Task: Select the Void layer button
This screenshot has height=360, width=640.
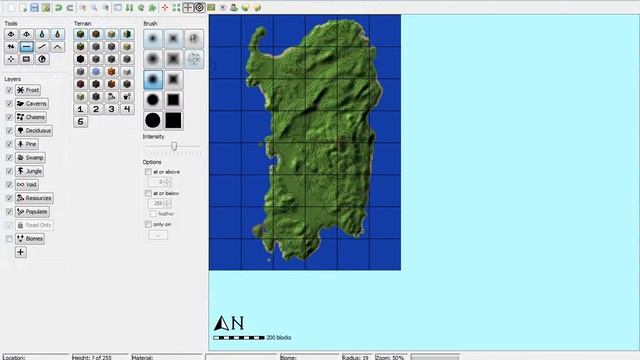Action: coord(27,184)
